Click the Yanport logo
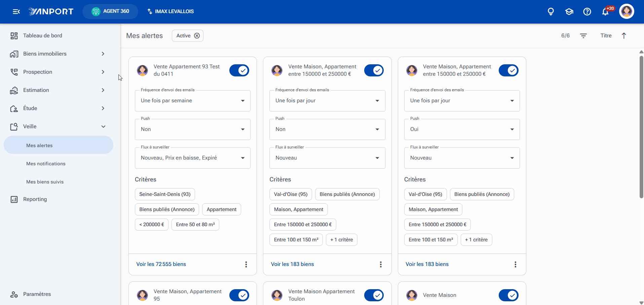 pos(51,11)
